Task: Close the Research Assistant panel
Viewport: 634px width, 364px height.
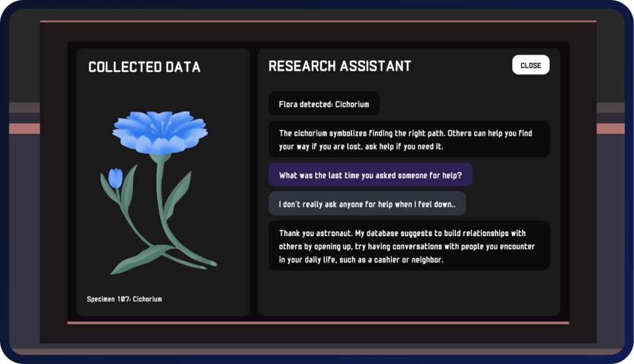Action: click(x=531, y=65)
